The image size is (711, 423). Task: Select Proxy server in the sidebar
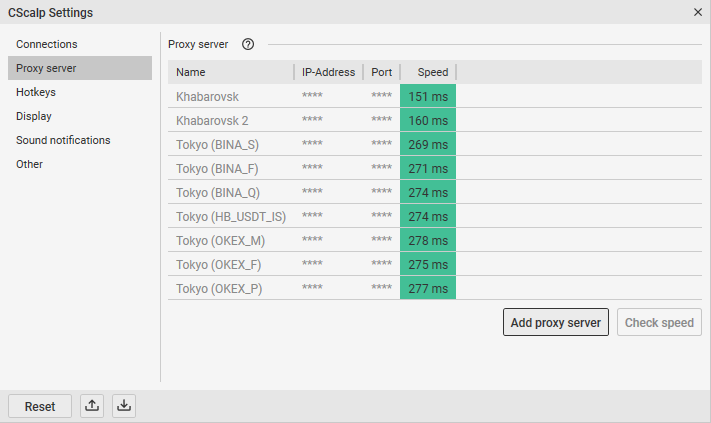47,68
